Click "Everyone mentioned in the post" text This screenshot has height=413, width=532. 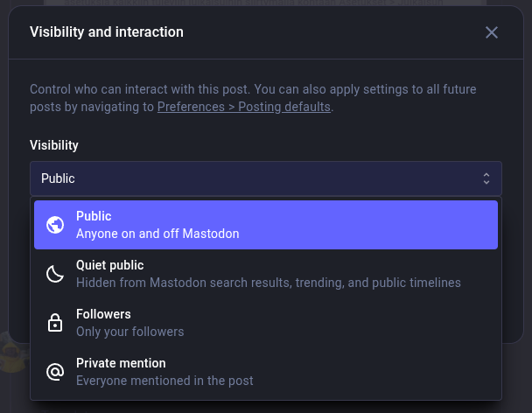164,381
